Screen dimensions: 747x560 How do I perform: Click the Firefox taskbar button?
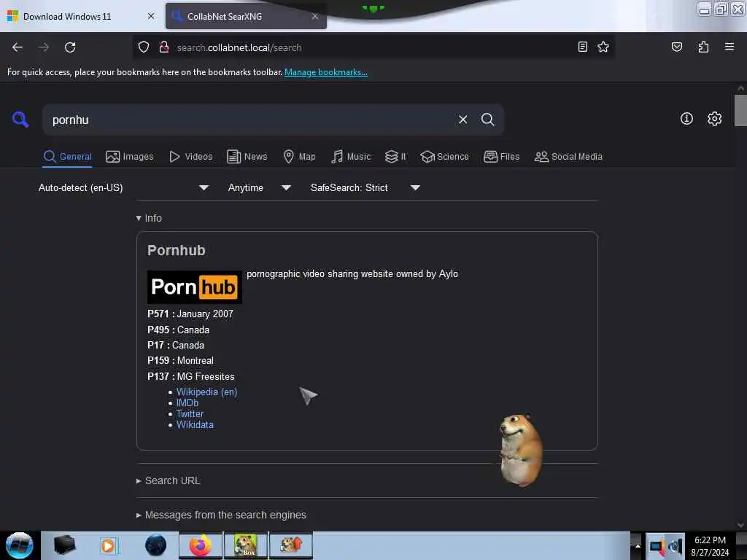click(x=200, y=545)
